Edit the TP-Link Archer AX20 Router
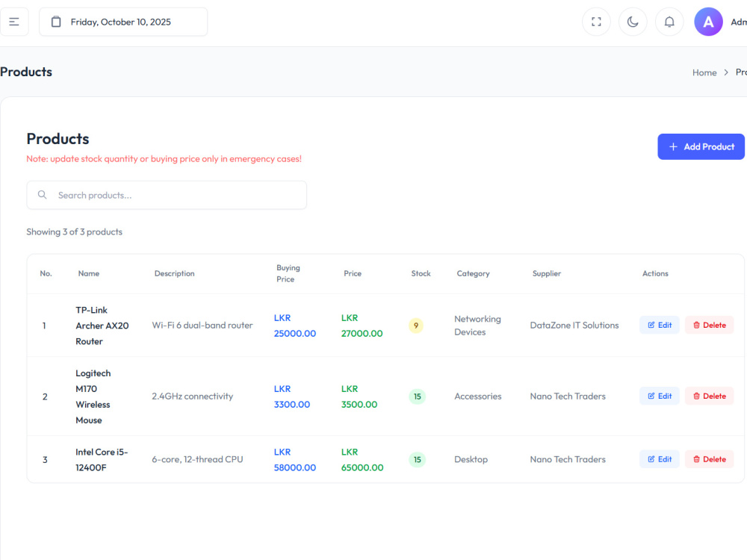747x560 pixels. [x=660, y=326]
